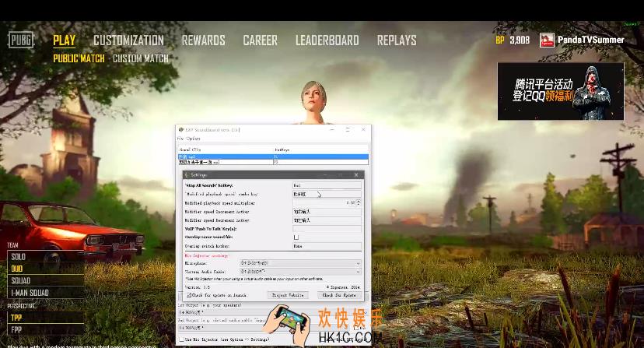Click the PandaTVSummer username
The image size is (644, 348).
tap(590, 40)
